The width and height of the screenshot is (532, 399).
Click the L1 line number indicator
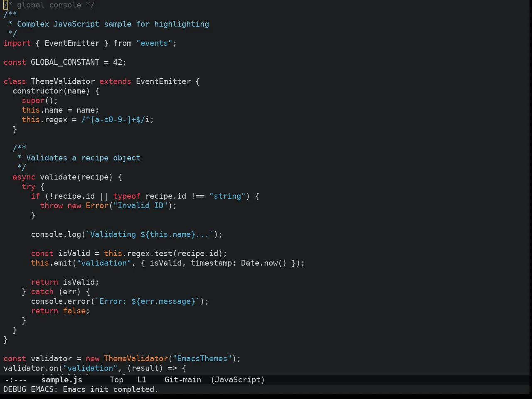click(x=142, y=379)
